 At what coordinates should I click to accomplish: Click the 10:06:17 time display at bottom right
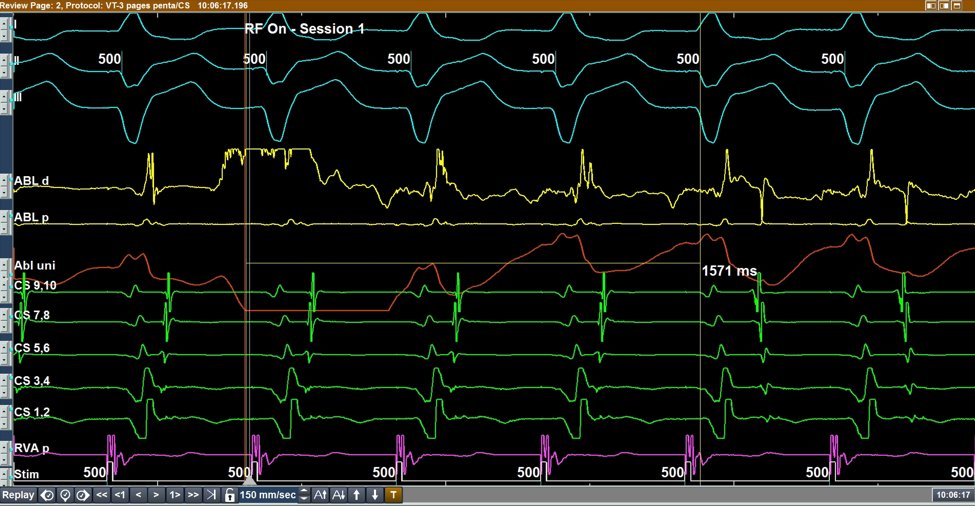tap(952, 495)
